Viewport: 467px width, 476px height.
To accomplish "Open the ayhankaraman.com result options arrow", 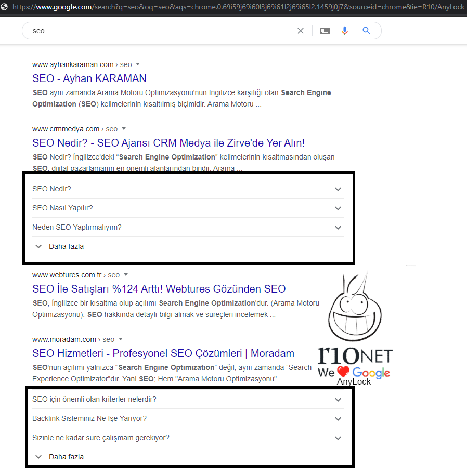I will (138, 64).
